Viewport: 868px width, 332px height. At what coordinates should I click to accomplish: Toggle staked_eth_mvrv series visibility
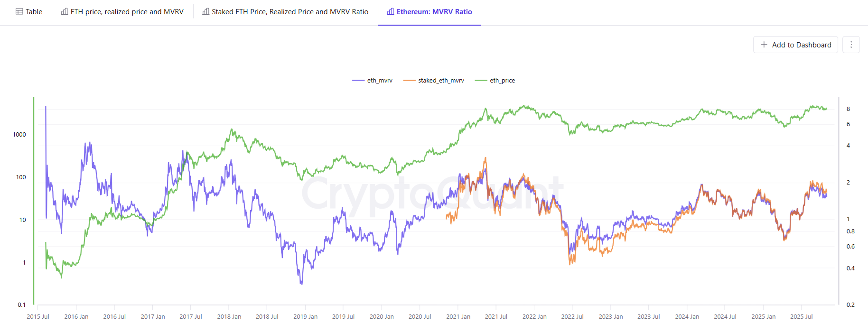pos(441,81)
